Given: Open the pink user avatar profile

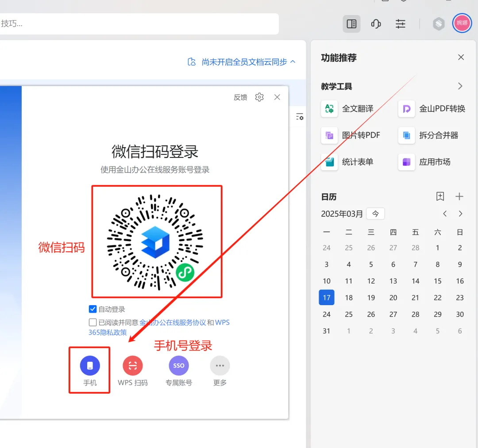Looking at the screenshot, I should [x=462, y=23].
